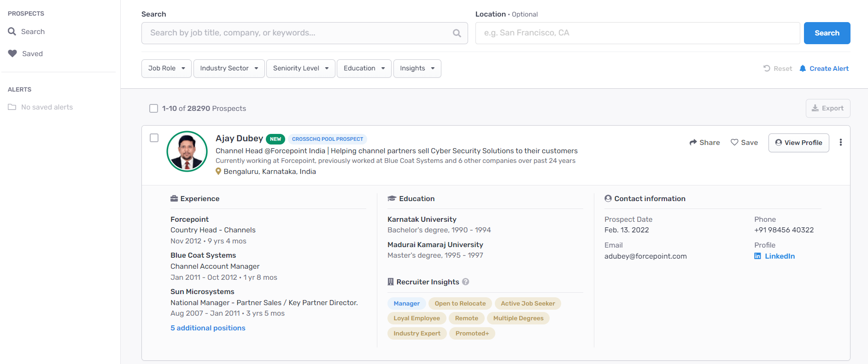Viewport: 868px width, 364px height.
Task: Tick the Ajay Dubey prospect checkbox
Action: point(154,138)
